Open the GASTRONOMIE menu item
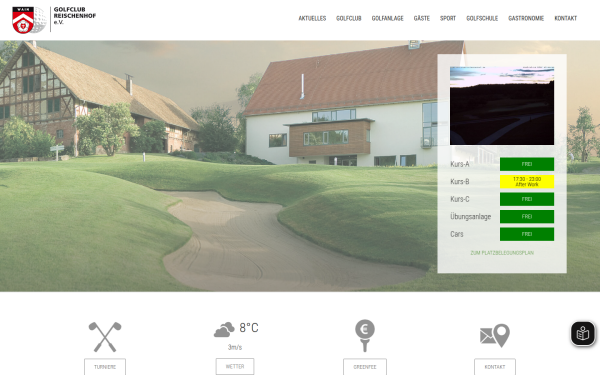 (526, 18)
